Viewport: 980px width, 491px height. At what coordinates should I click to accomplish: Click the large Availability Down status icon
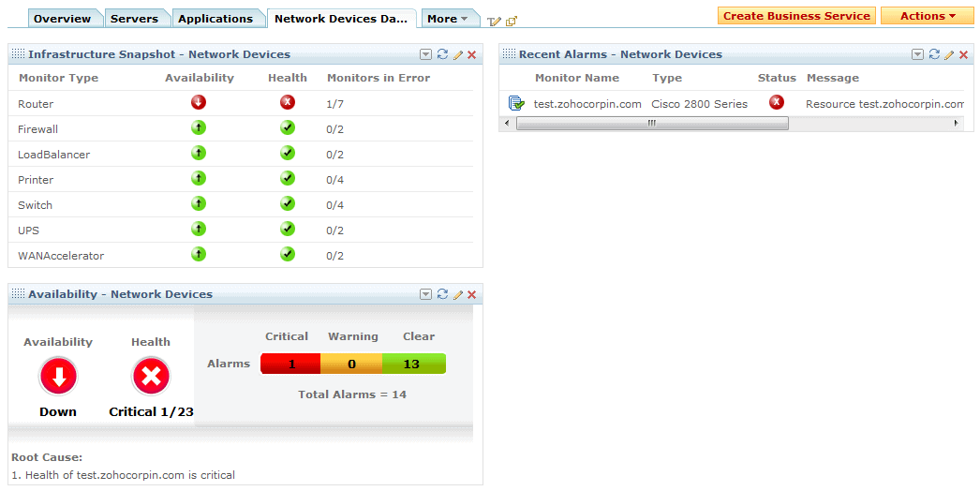58,377
